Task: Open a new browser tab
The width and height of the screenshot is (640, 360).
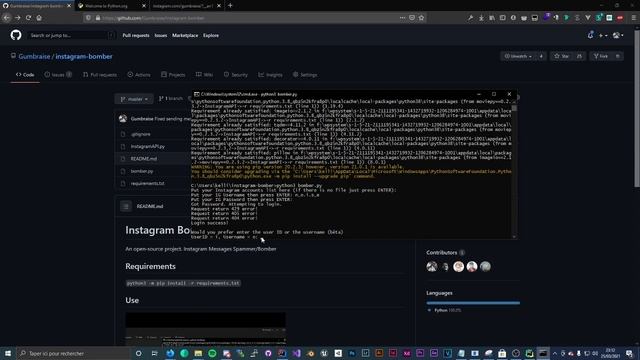Action: tap(230, 6)
